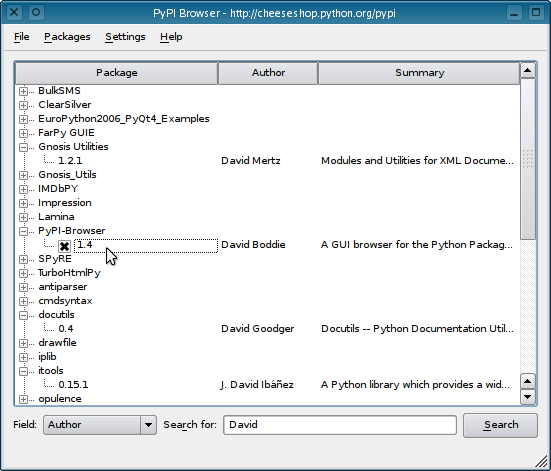Click author David Goodger

pyautogui.click(x=258, y=329)
